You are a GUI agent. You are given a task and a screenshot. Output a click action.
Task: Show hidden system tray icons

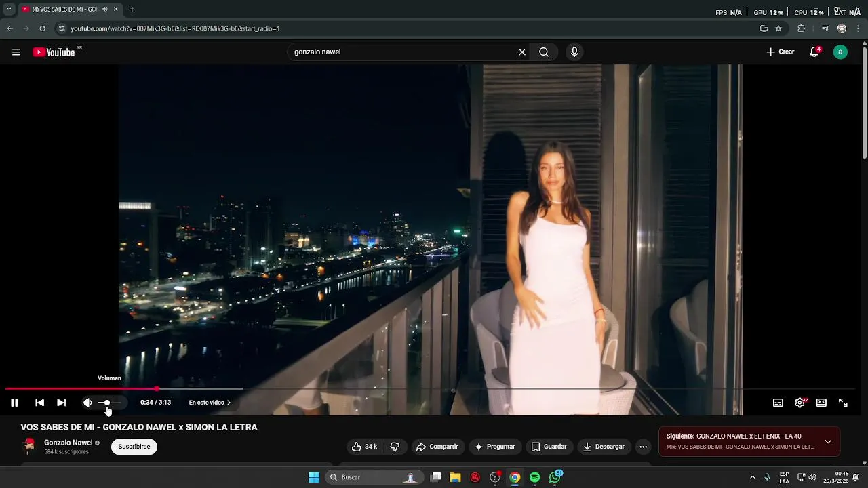point(752,477)
